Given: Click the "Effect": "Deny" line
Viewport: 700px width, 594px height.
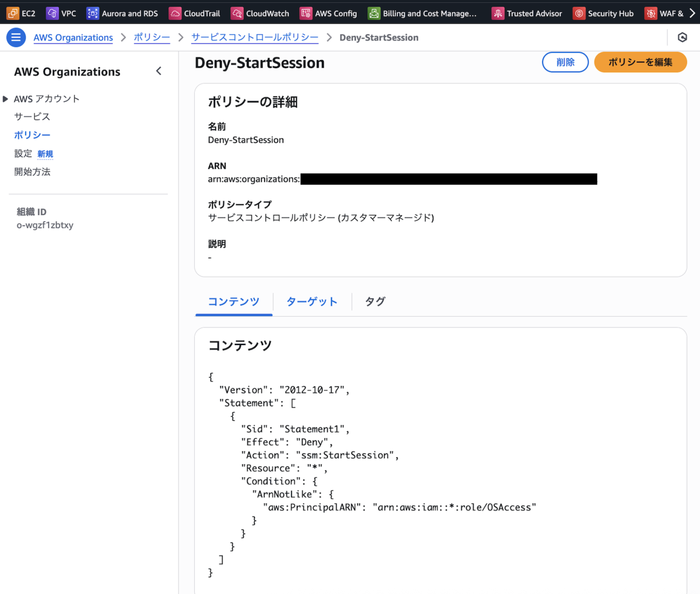Looking at the screenshot, I should (287, 442).
